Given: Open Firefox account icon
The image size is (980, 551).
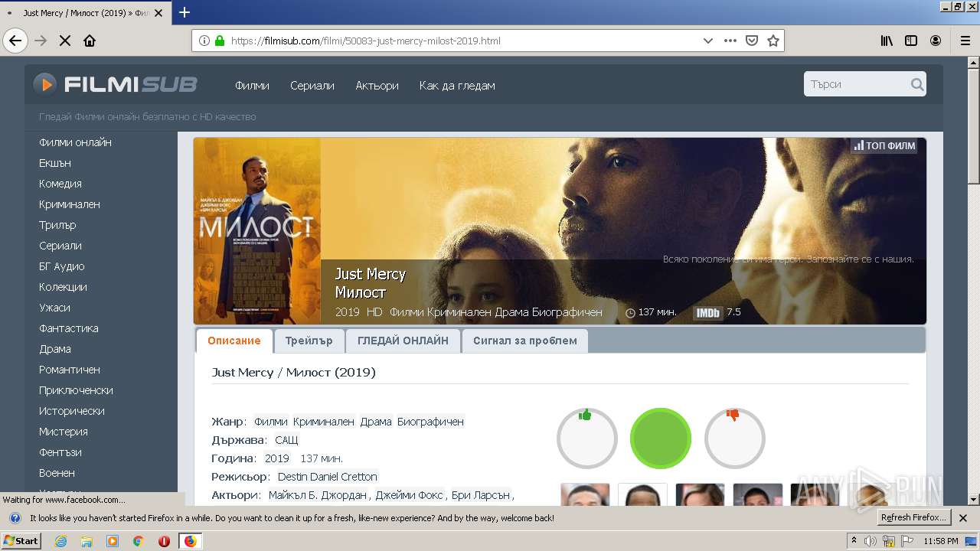Looking at the screenshot, I should 936,41.
